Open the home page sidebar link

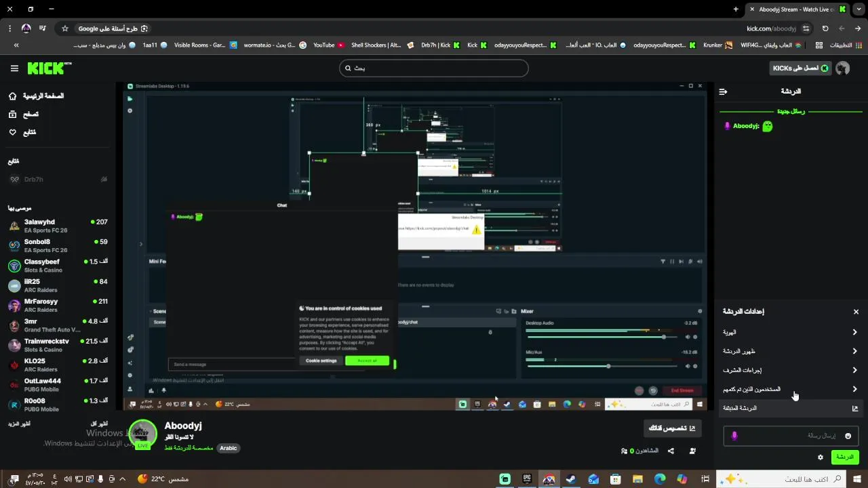[x=37, y=96]
